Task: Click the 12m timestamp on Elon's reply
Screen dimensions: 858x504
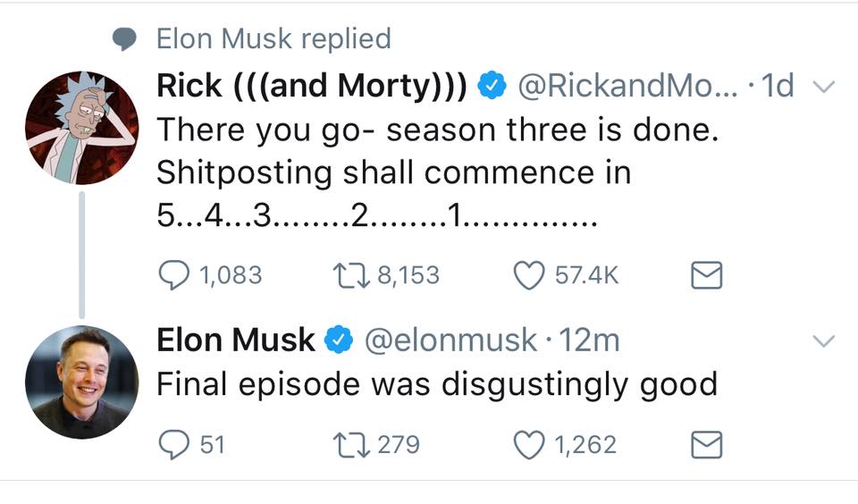Action: pos(589,340)
